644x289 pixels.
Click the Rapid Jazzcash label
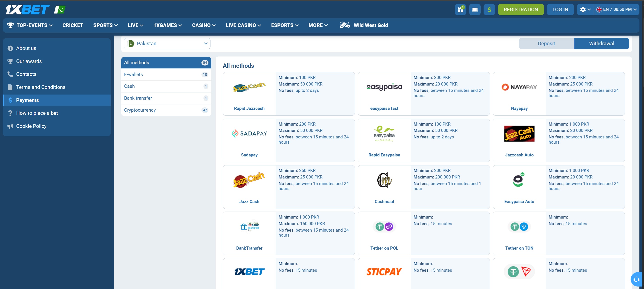pyautogui.click(x=249, y=108)
